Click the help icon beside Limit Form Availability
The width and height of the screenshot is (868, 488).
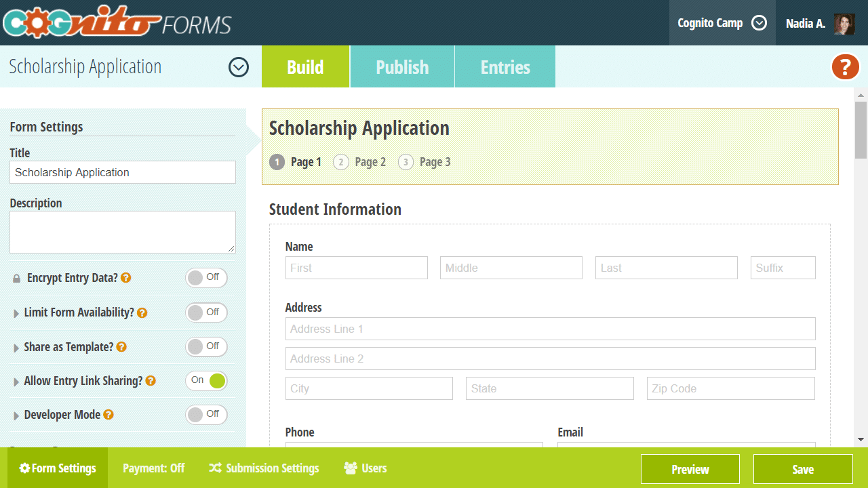(x=142, y=312)
